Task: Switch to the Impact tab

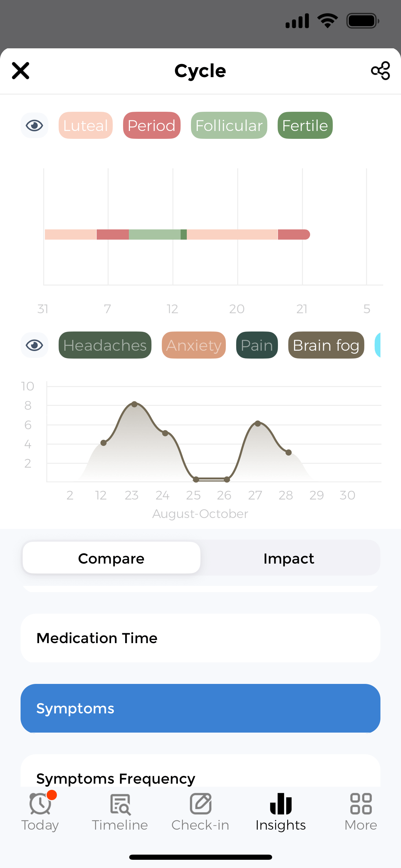Action: 289,558
